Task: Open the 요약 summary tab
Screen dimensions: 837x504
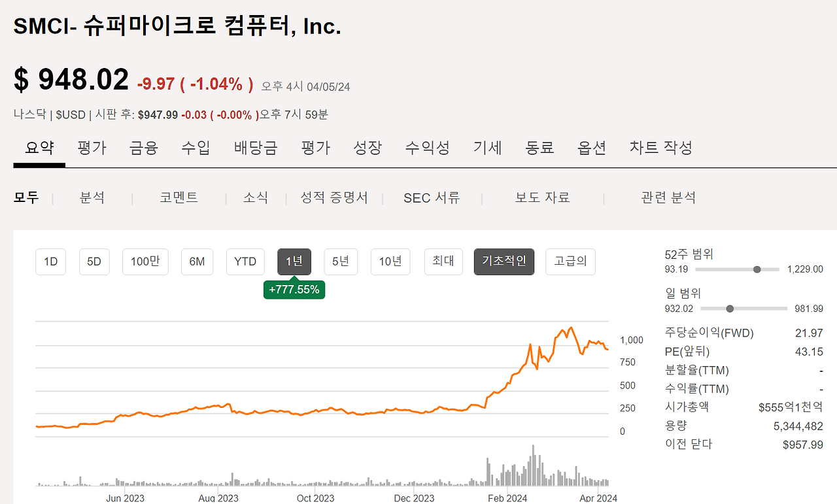Action: [x=39, y=148]
